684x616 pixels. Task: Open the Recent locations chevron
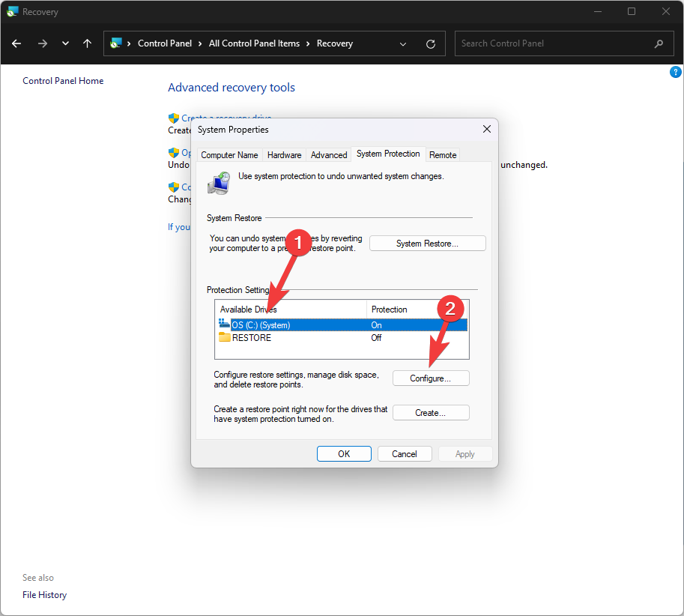65,43
